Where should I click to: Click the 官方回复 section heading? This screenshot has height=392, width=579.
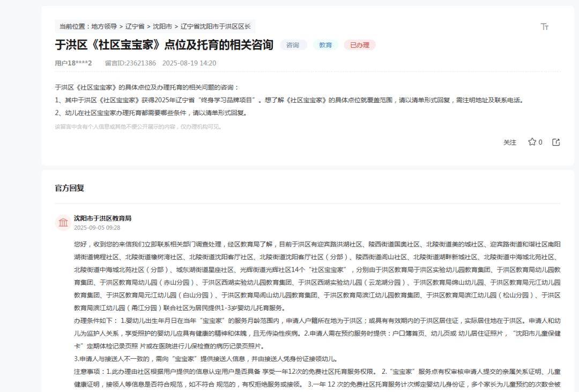[x=69, y=188]
